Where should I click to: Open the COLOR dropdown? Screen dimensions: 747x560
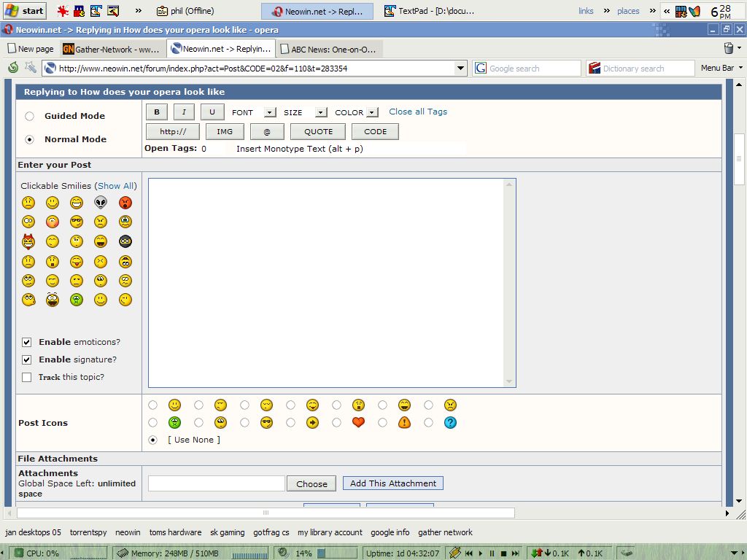click(x=373, y=112)
